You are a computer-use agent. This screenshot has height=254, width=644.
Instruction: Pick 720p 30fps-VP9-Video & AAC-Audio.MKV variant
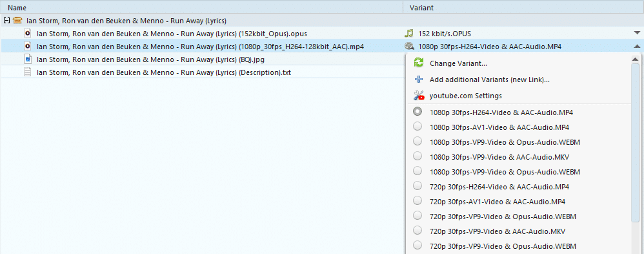497,231
